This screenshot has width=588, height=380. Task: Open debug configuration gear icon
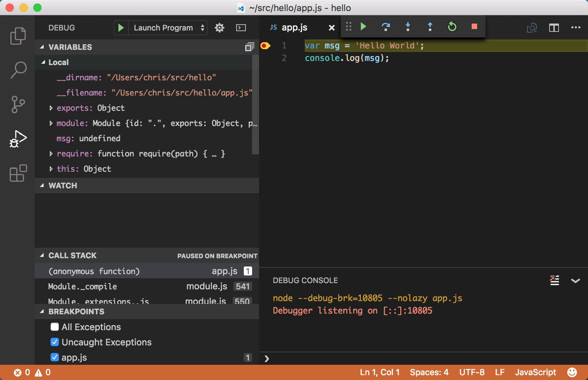(x=220, y=28)
